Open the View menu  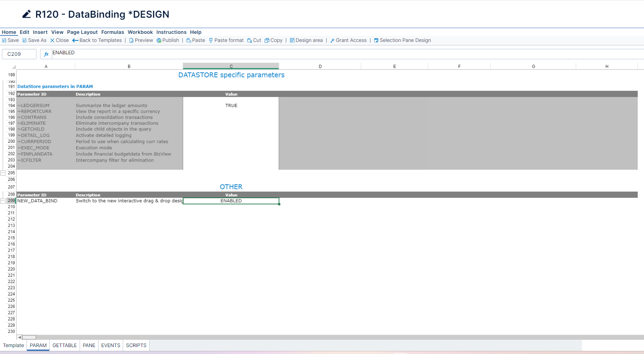[x=57, y=32]
